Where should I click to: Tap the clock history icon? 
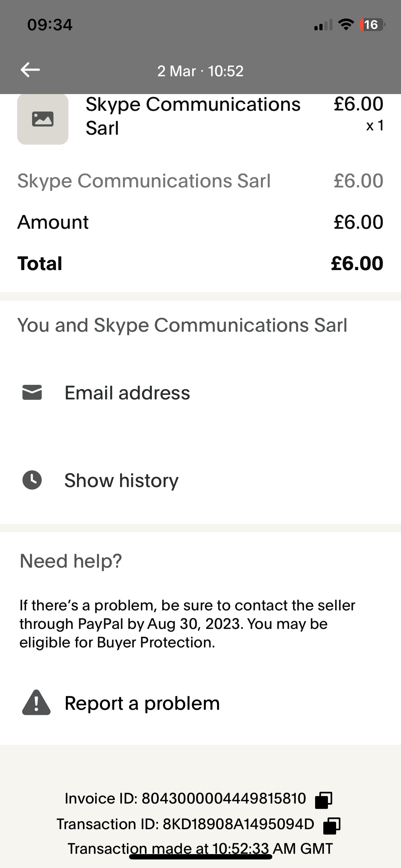click(32, 480)
